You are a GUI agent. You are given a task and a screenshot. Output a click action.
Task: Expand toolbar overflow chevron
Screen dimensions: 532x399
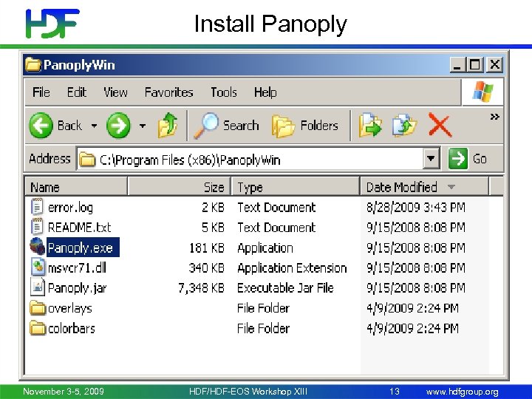tap(494, 117)
